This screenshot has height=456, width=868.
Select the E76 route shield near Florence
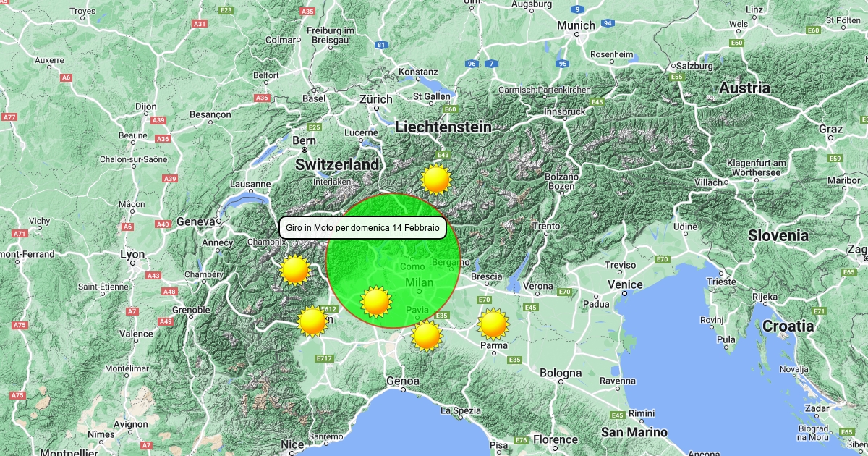tap(521, 440)
